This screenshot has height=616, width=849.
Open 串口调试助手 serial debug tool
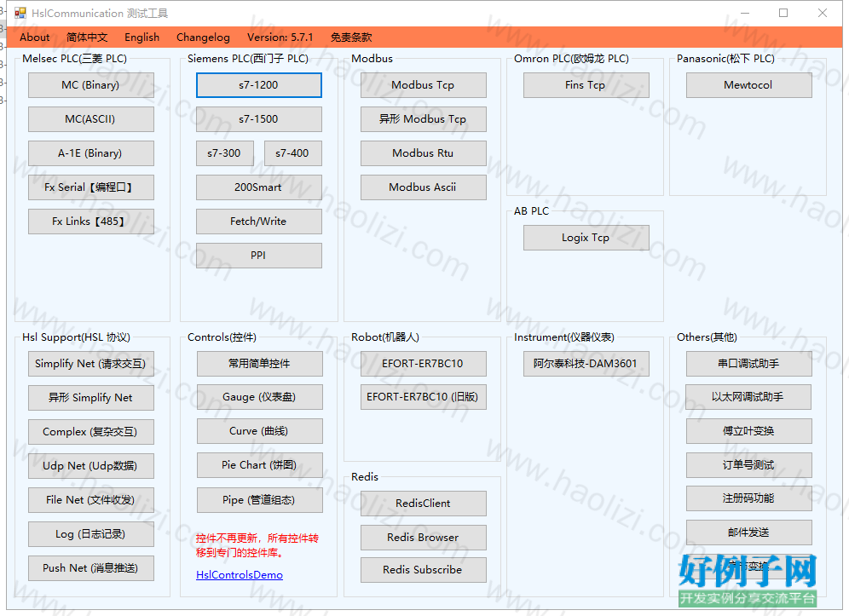click(748, 364)
